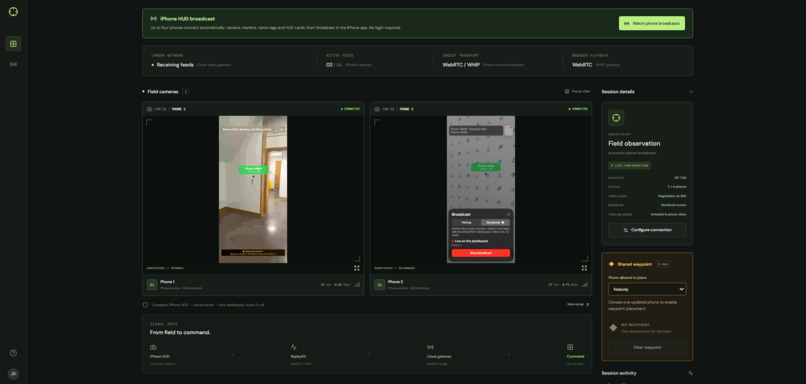The height and width of the screenshot is (384, 806).
Task: Click the Command grid icon
Action: [x=570, y=347]
